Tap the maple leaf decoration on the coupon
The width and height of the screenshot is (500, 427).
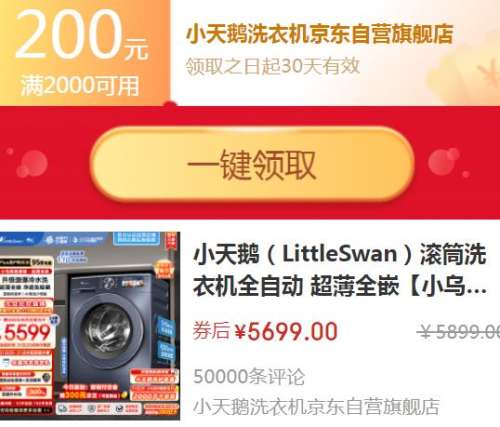[x=488, y=72]
